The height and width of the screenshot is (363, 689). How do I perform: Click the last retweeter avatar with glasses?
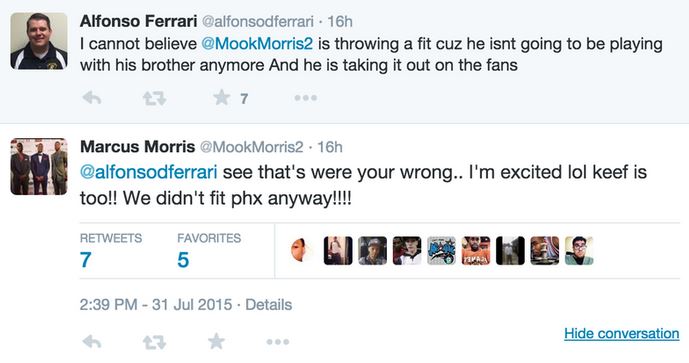[x=579, y=250]
